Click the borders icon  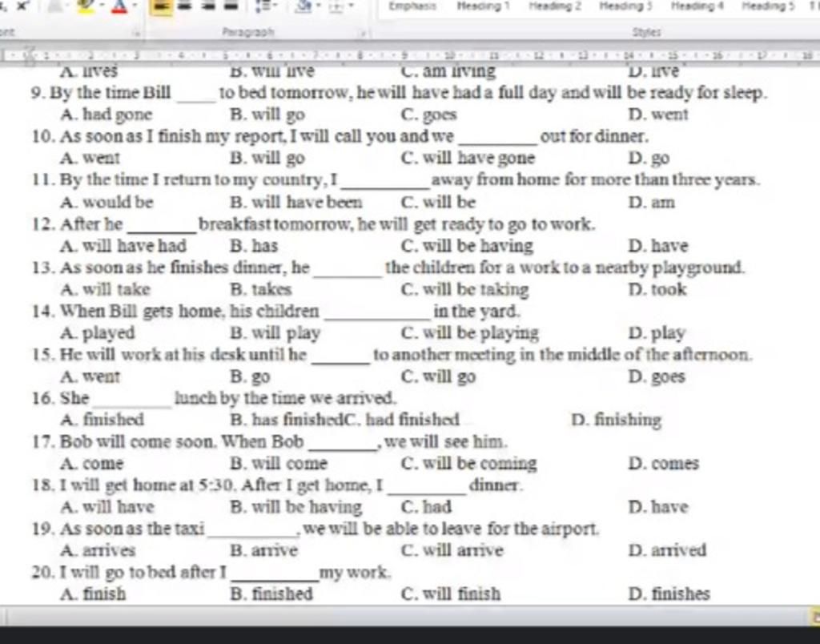(337, 6)
